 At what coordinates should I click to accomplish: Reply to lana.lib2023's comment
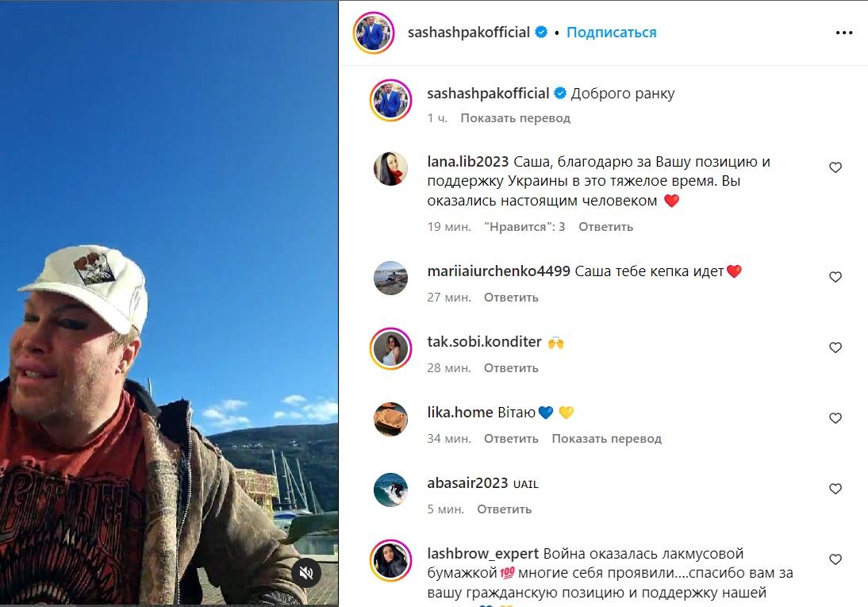pos(605,226)
